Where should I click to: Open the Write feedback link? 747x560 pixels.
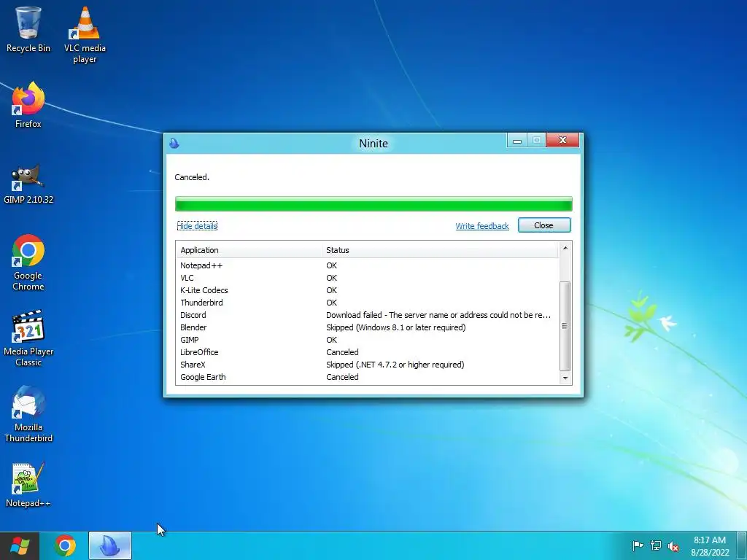(482, 226)
